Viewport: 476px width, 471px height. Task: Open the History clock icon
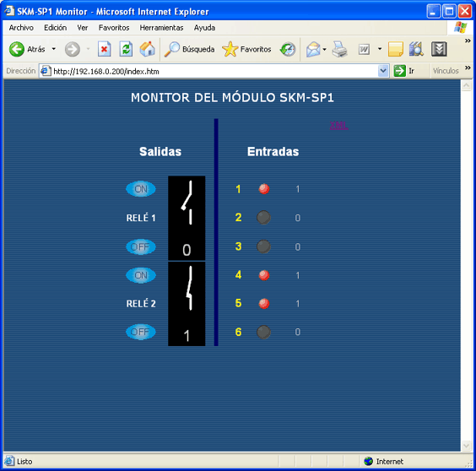pyautogui.click(x=288, y=49)
